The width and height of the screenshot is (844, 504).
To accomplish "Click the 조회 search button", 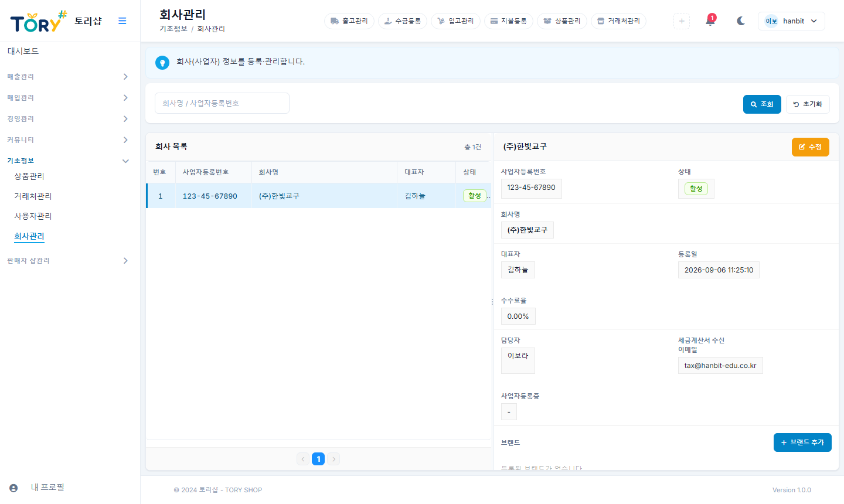I will click(762, 104).
